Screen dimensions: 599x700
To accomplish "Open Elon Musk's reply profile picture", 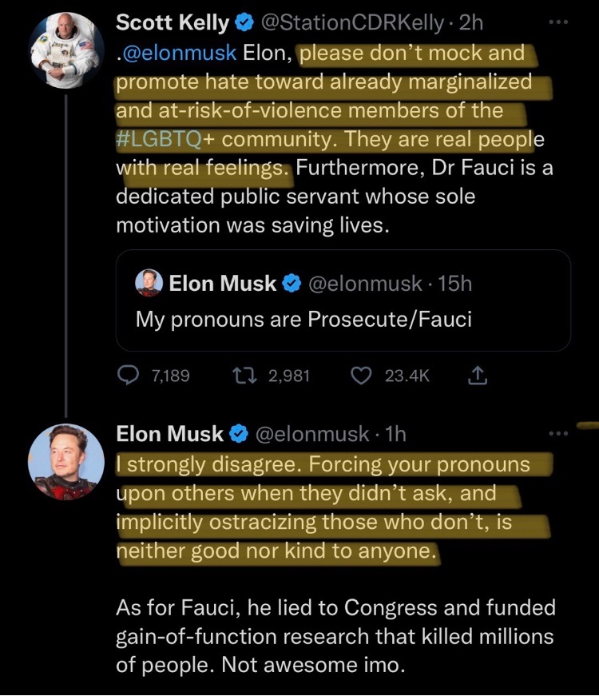I will coord(66,461).
